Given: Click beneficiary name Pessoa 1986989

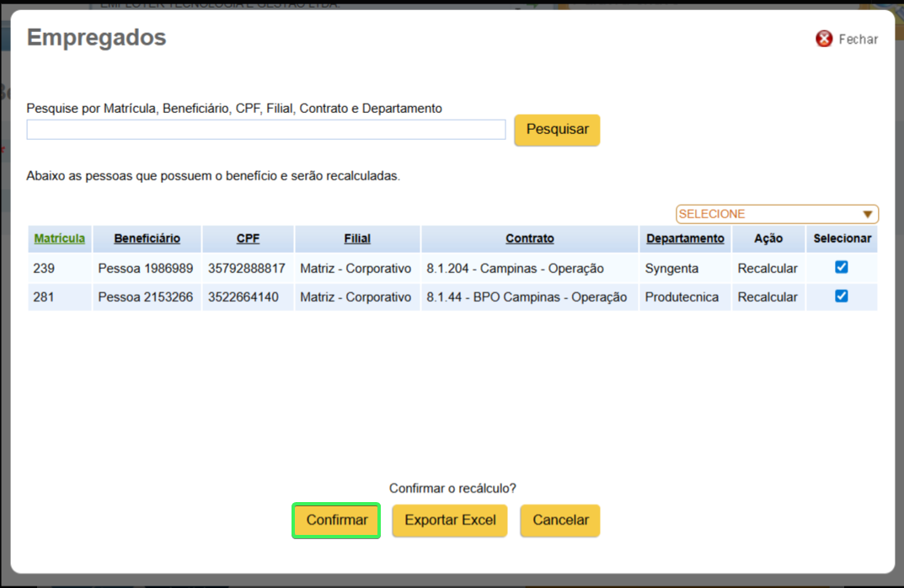Looking at the screenshot, I should coord(145,269).
